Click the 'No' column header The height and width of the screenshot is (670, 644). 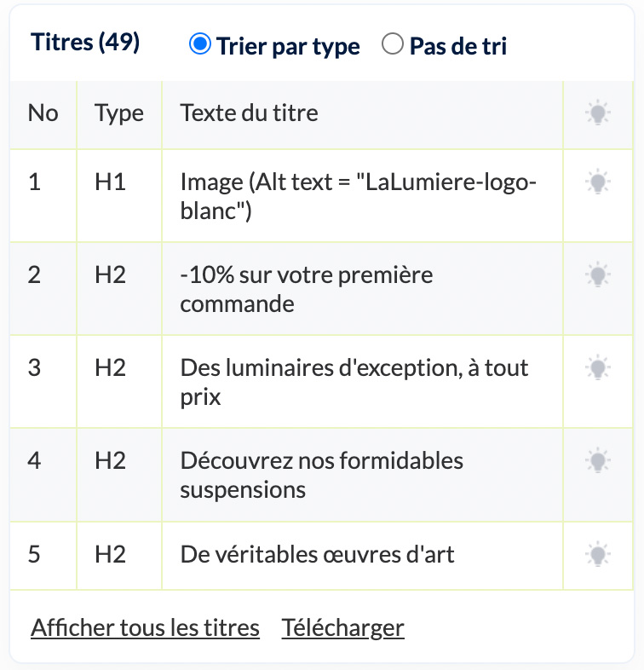43,113
